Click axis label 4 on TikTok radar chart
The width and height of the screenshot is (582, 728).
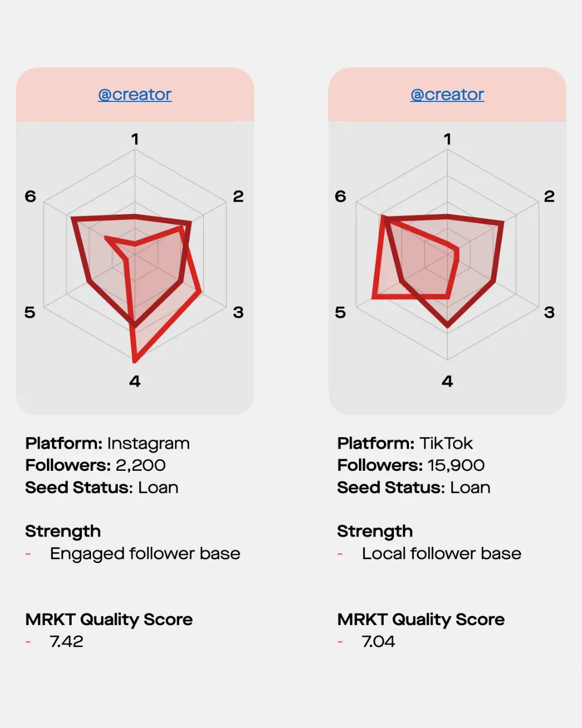[447, 381]
